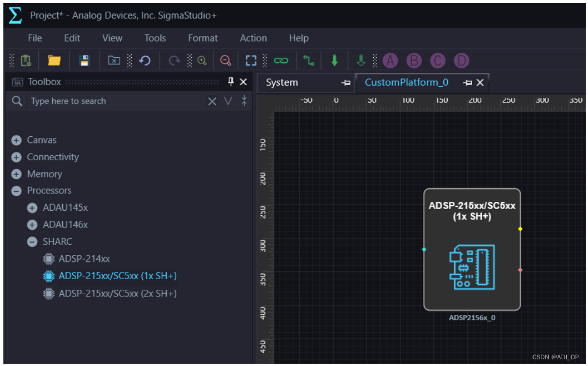Click the ADSP2156x_0 block label
This screenshot has width=588, height=366.
[x=472, y=318]
